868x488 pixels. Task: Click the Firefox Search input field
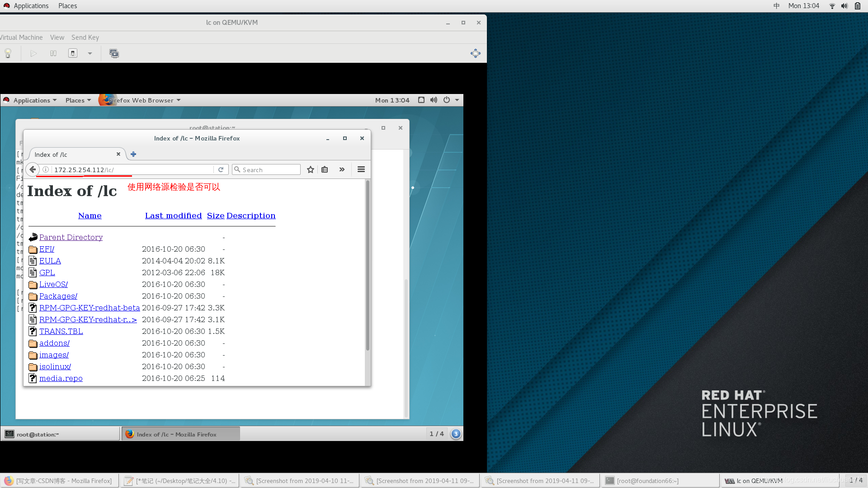pyautogui.click(x=266, y=170)
